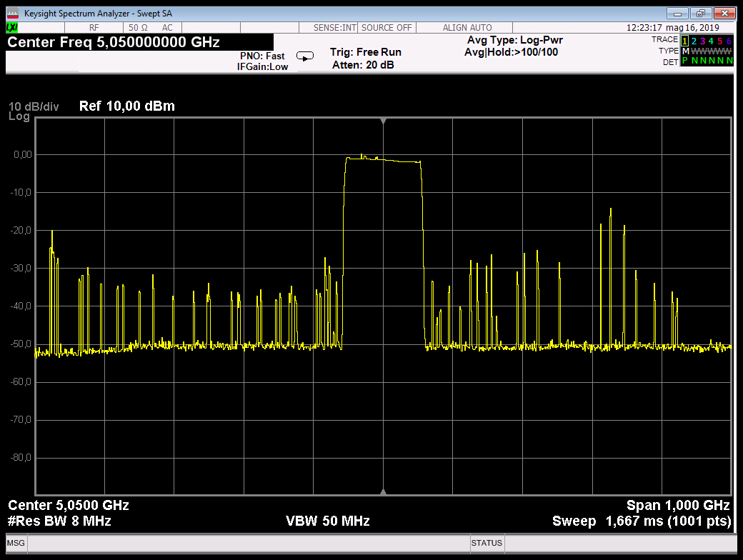The height and width of the screenshot is (560, 743).
Task: Click the bottom center-frequency marker triangle
Action: [384, 491]
